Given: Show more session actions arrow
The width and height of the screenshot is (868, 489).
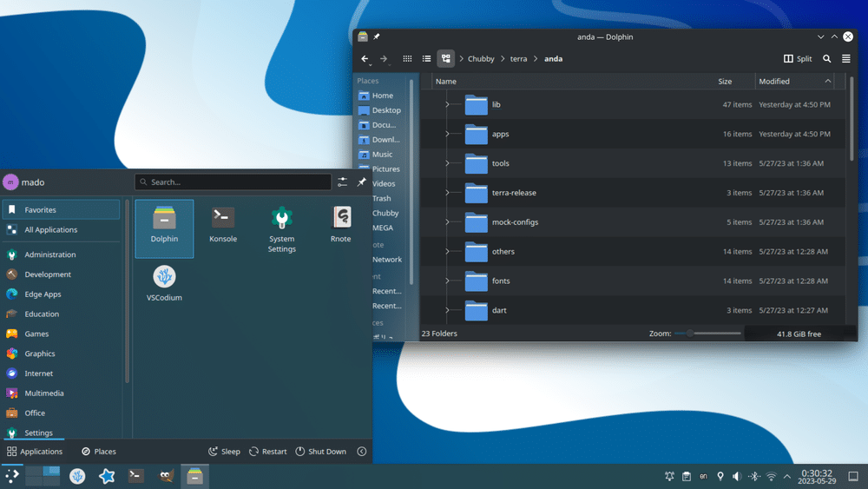Looking at the screenshot, I should 361,452.
